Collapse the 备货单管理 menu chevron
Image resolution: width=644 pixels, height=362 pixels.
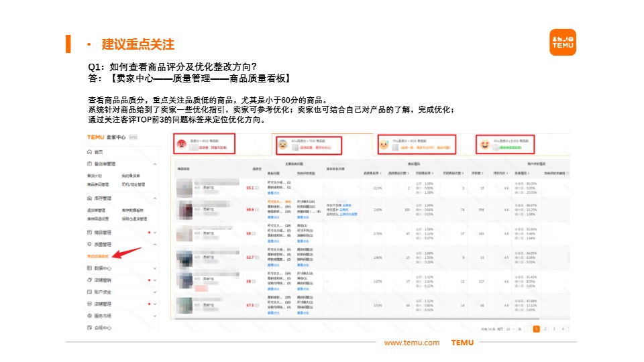tap(155, 164)
